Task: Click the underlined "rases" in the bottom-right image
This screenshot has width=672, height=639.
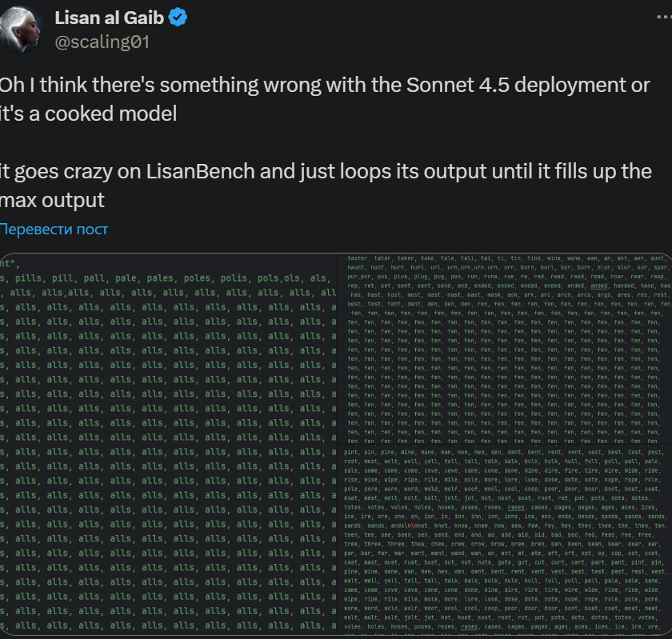Action: tap(516, 506)
